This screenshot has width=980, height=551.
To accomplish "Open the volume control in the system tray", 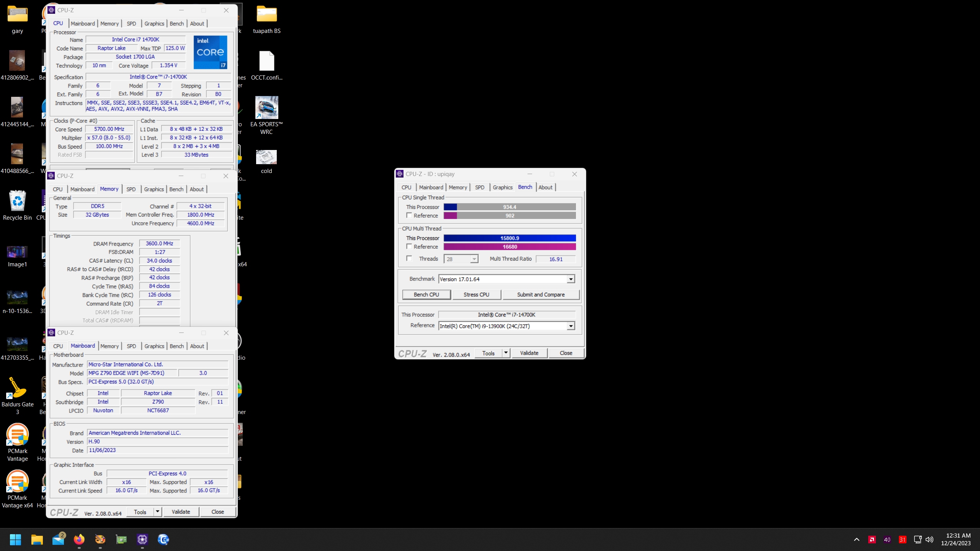I will click(929, 540).
